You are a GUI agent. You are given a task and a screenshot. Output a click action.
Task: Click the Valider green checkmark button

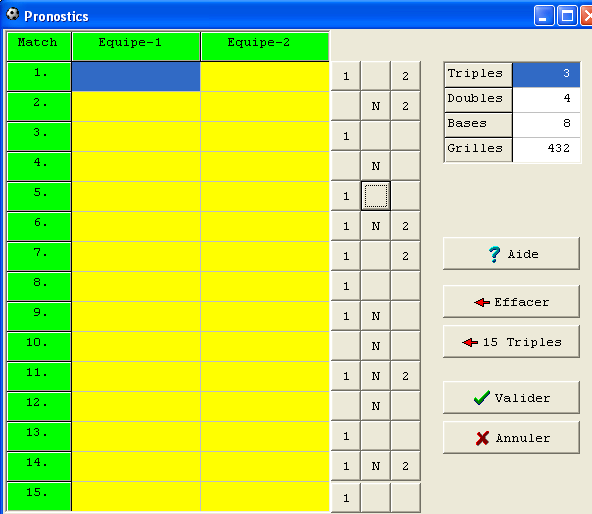point(511,398)
